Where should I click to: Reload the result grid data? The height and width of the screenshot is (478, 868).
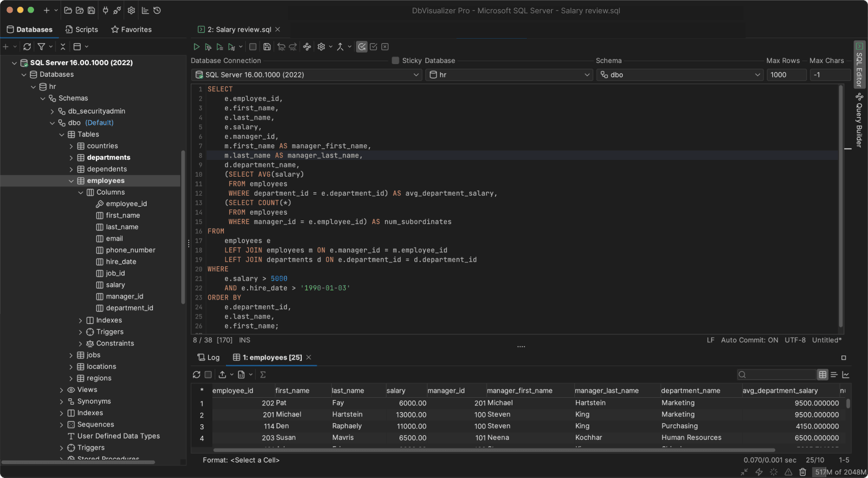pyautogui.click(x=197, y=374)
